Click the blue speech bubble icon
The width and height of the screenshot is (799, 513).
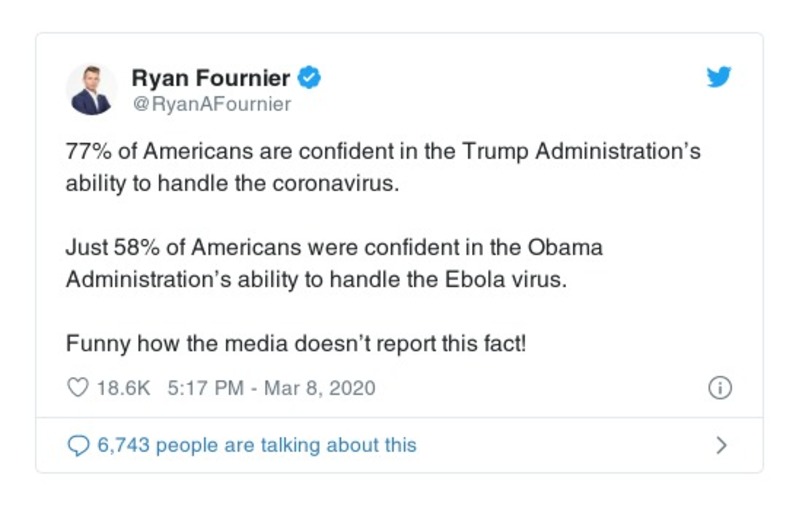77,445
